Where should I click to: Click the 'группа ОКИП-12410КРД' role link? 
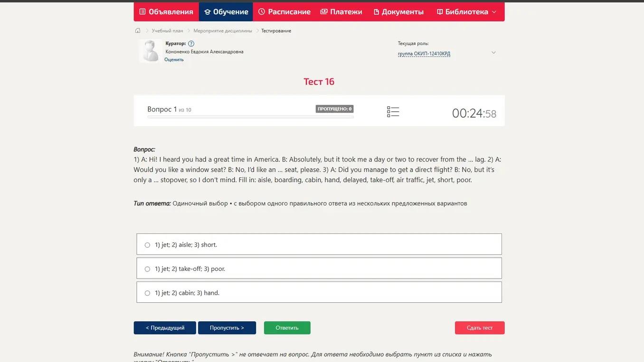424,54
